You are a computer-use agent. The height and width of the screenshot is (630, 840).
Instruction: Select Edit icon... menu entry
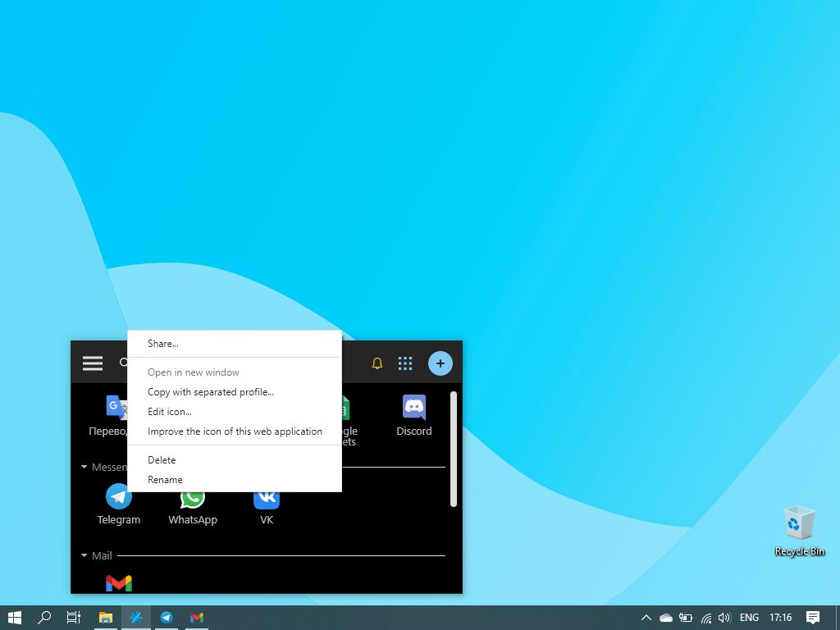[x=170, y=412]
